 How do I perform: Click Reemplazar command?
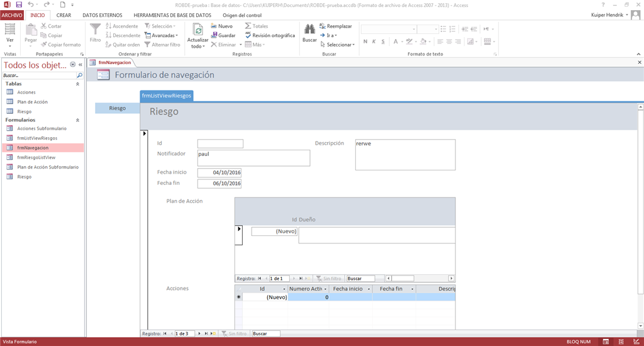coord(336,26)
